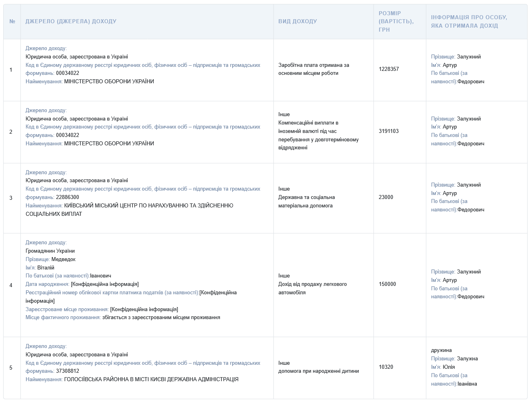
Task: Select the "Вид доходу" column header
Action: click(x=297, y=21)
